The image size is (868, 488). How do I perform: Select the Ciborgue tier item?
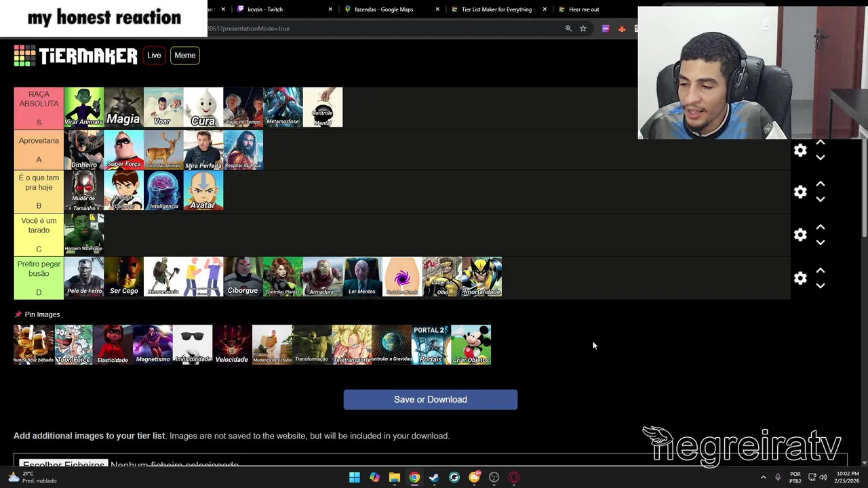tap(243, 277)
